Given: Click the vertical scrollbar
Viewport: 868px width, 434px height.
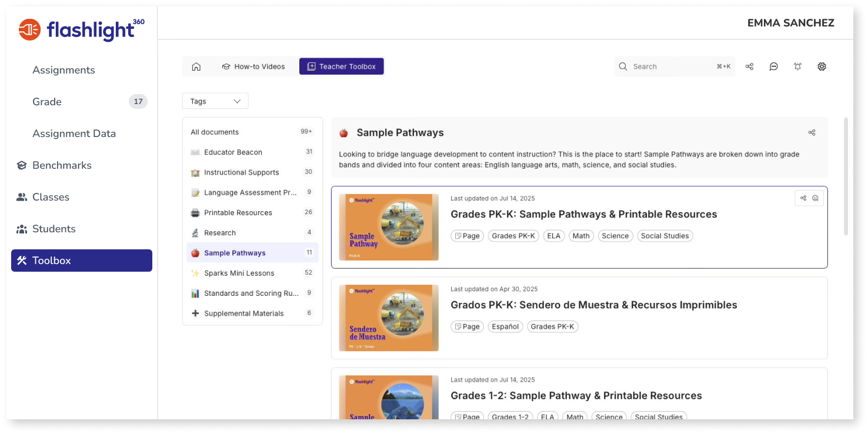Looking at the screenshot, I should pos(846,176).
